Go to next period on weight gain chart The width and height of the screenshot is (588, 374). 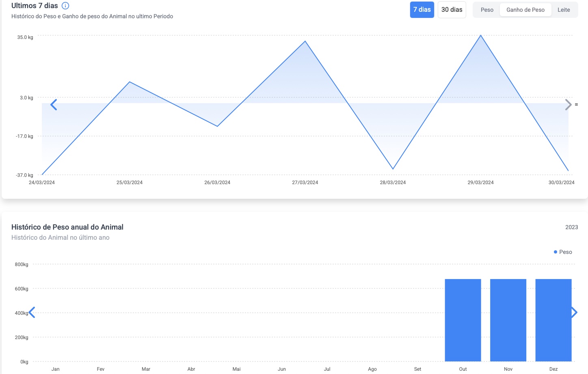coord(568,105)
